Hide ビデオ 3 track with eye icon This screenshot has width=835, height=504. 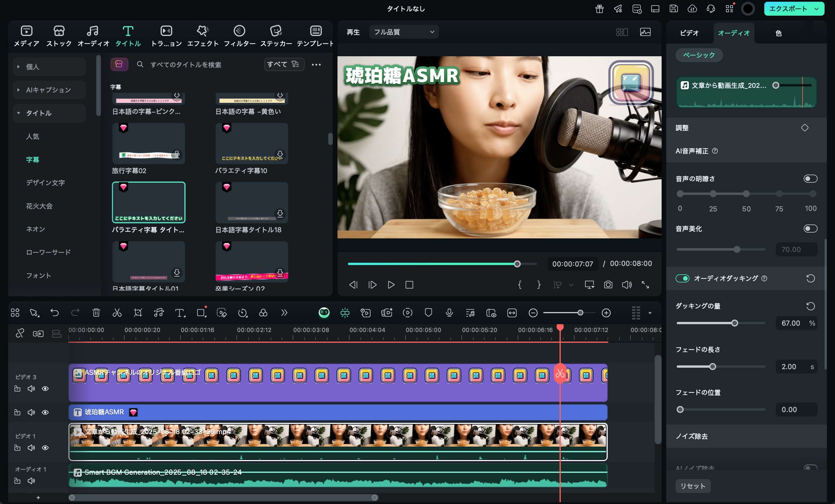coord(45,388)
